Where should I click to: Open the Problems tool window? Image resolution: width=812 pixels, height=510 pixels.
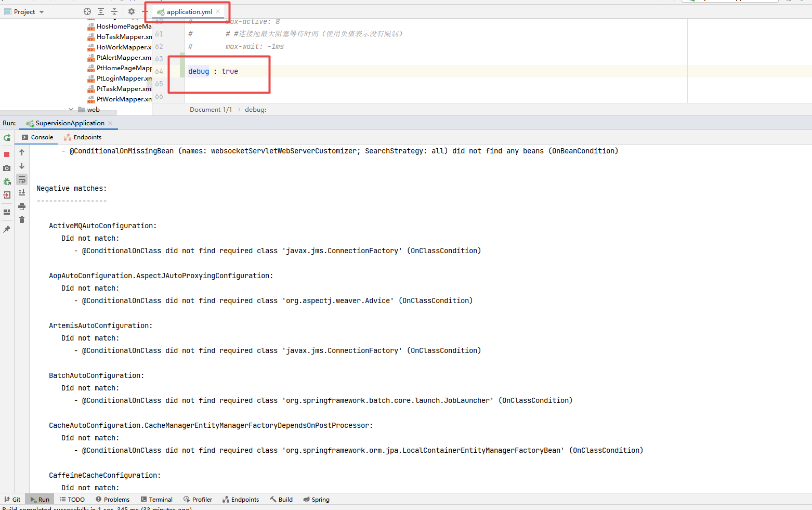coord(112,500)
